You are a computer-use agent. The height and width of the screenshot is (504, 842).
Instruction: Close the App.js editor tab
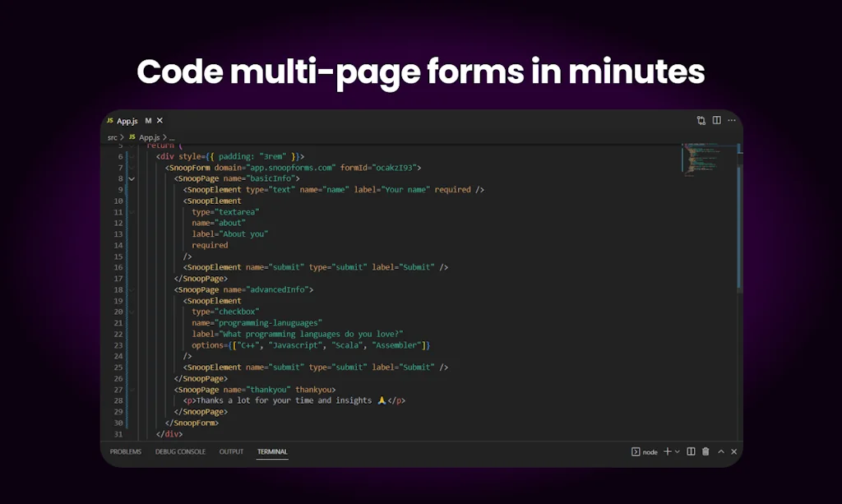[160, 121]
